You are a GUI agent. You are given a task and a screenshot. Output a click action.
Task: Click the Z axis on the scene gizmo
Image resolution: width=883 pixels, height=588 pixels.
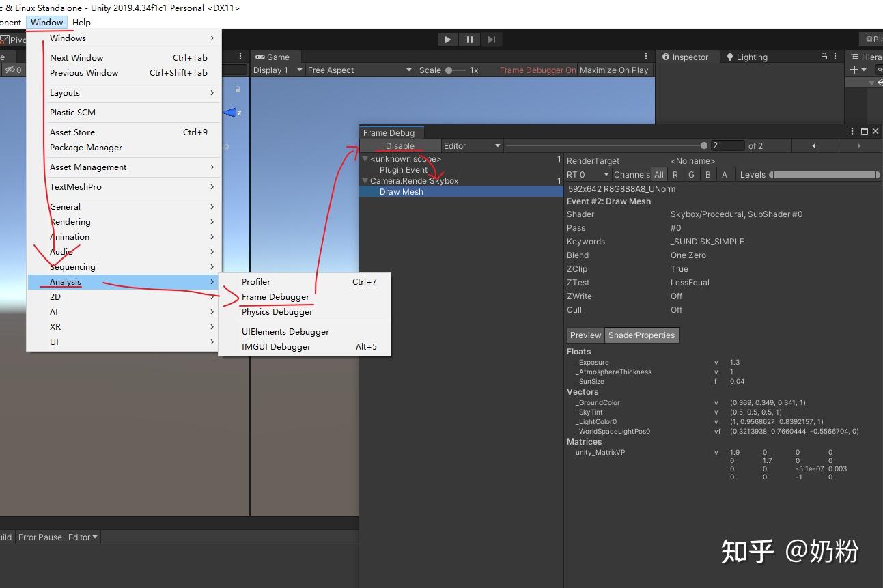(233, 113)
